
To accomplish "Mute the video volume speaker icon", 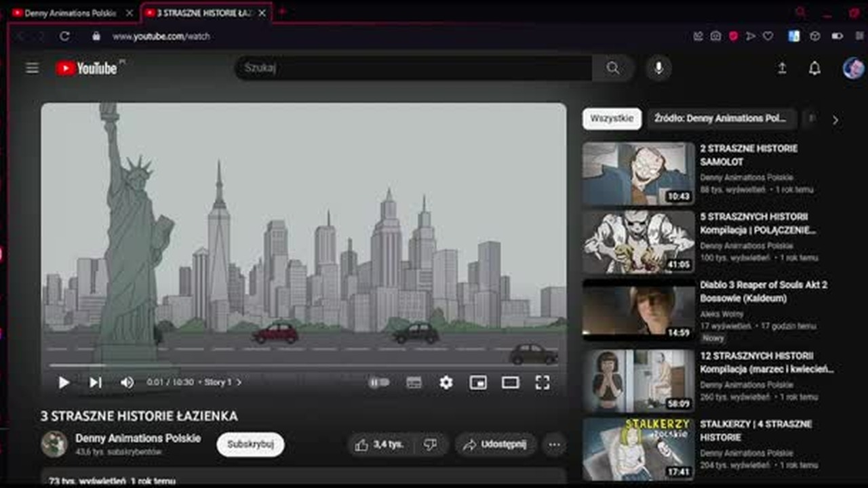I will pos(127,382).
